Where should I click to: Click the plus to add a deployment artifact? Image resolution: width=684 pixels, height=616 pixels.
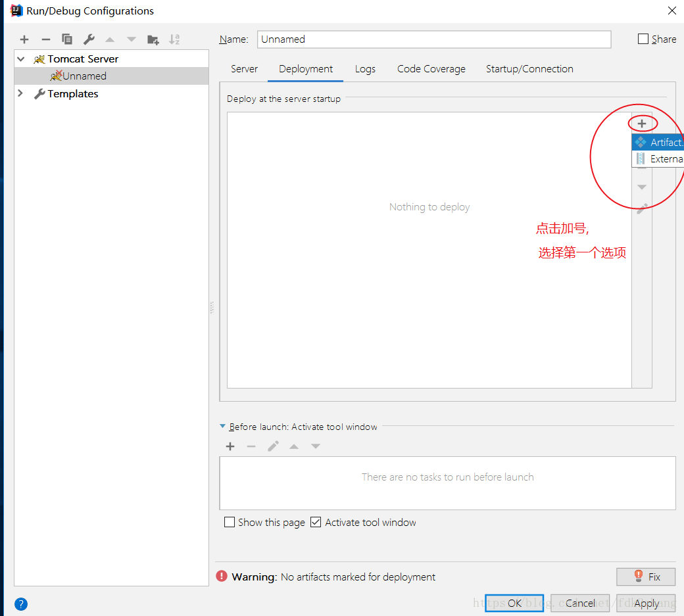pos(642,124)
